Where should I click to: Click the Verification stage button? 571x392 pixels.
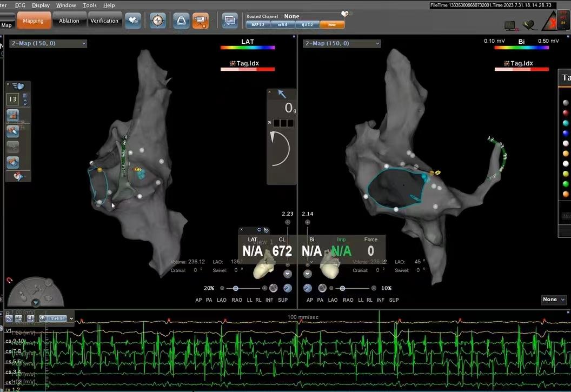point(104,21)
